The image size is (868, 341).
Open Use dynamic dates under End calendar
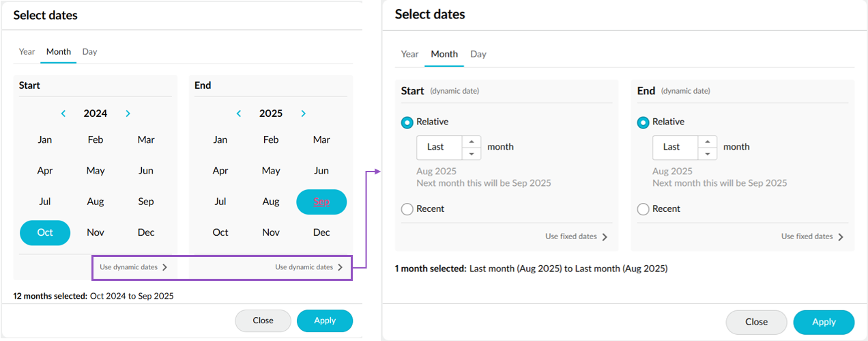pyautogui.click(x=309, y=267)
